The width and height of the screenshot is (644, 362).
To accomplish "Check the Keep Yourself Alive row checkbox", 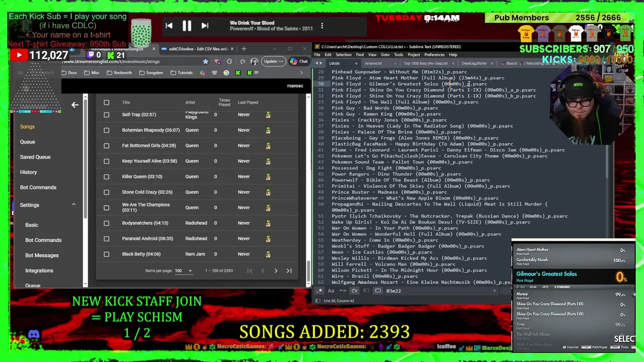I will [x=106, y=161].
